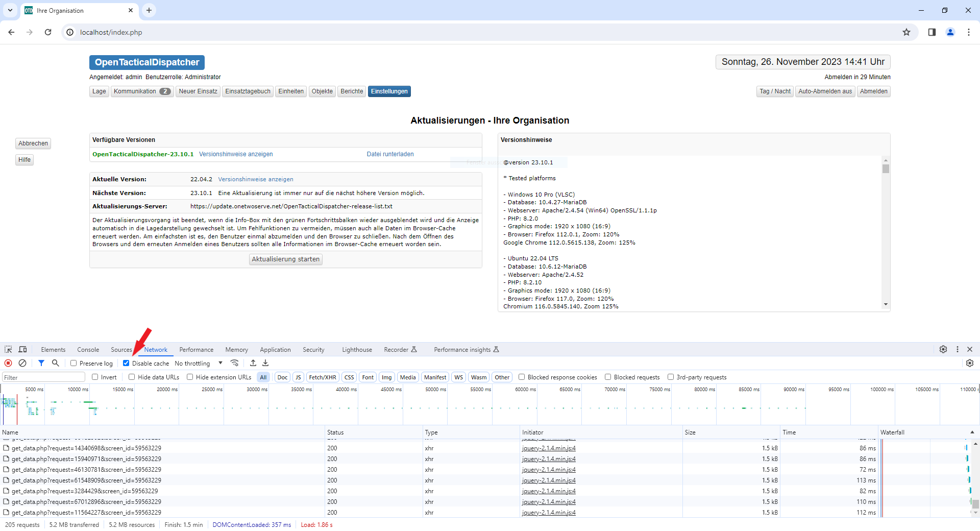
Task: Filter requests by JS type
Action: (x=298, y=377)
